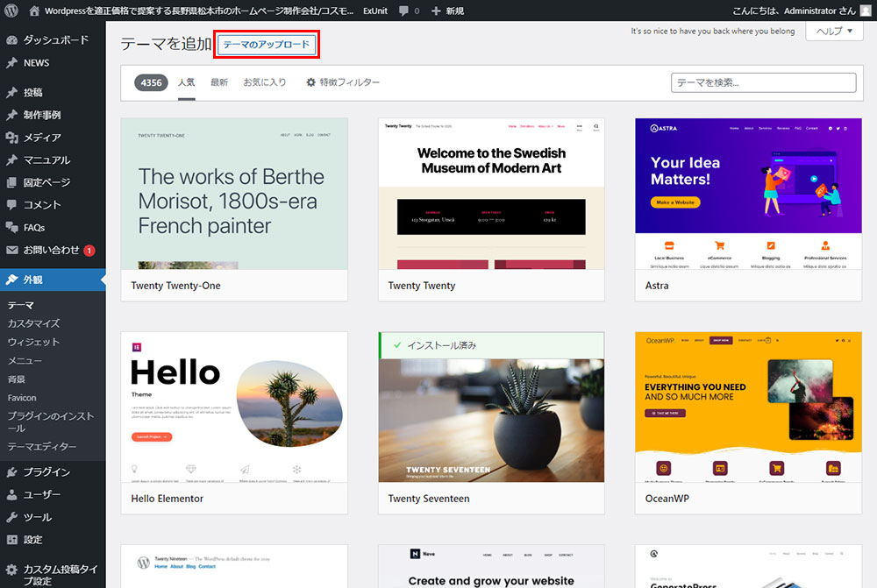
Task: Open the プラグイン plugin icon in sidebar
Action: click(x=12, y=471)
